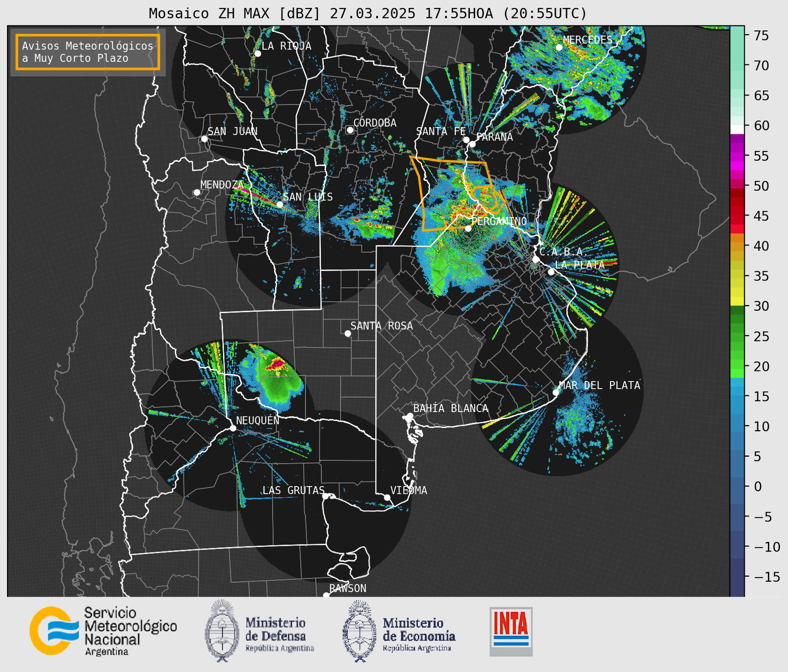Viewport: 788px width, 672px height.
Task: Select the LA PLATA city label
Action: [x=580, y=265]
